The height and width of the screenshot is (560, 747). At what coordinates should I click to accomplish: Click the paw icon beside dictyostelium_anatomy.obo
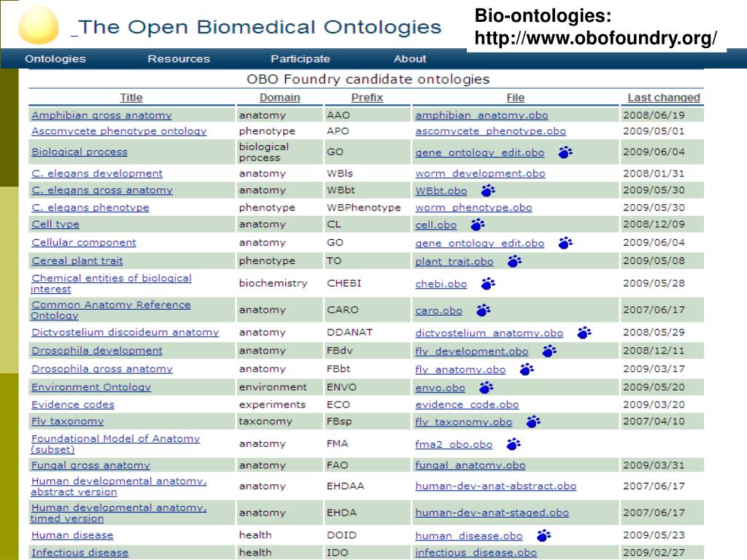584,332
